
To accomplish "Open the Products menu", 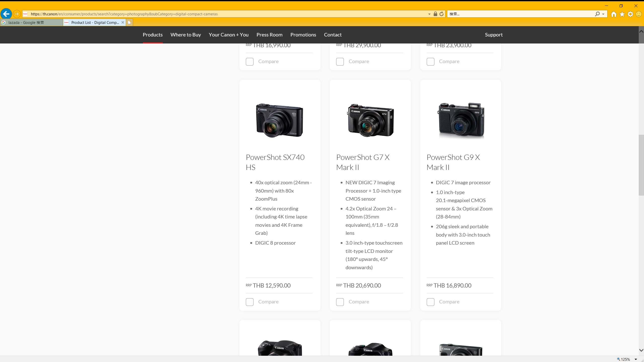I will click(153, 35).
